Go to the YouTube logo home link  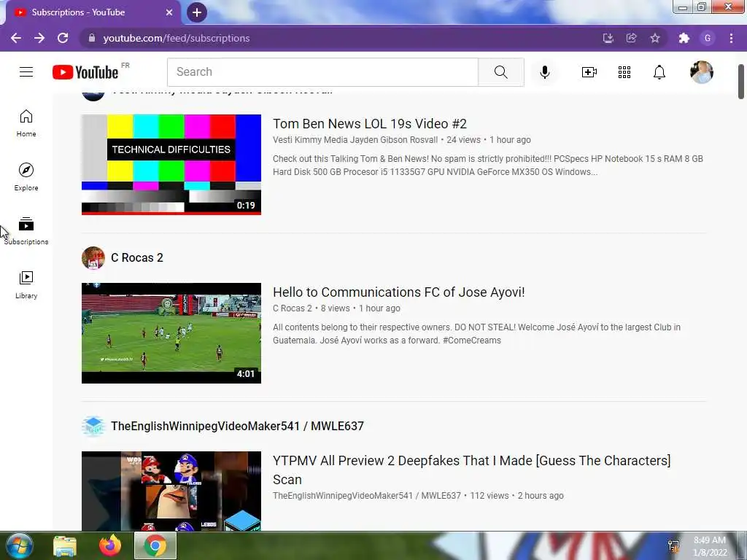point(85,72)
